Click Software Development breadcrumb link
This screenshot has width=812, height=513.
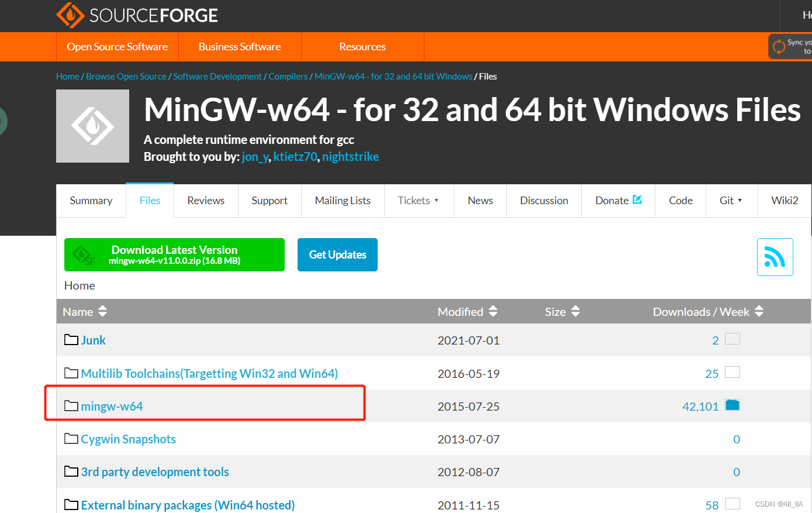pyautogui.click(x=217, y=77)
